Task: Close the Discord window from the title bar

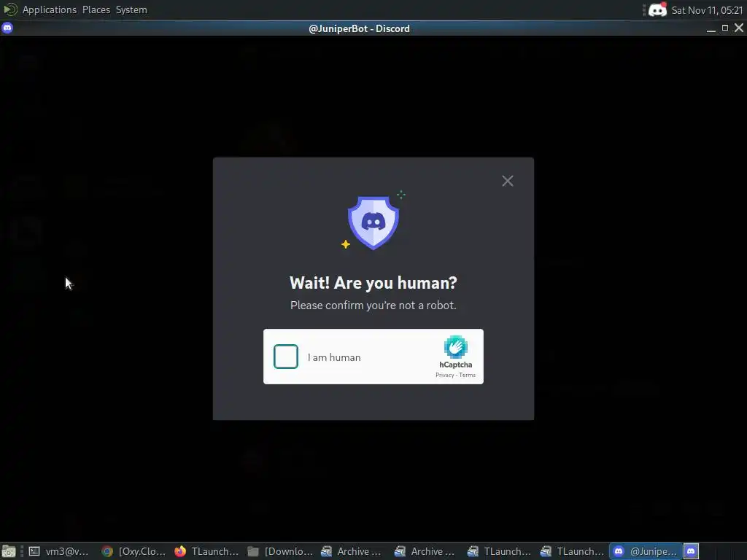Action: pos(739,28)
